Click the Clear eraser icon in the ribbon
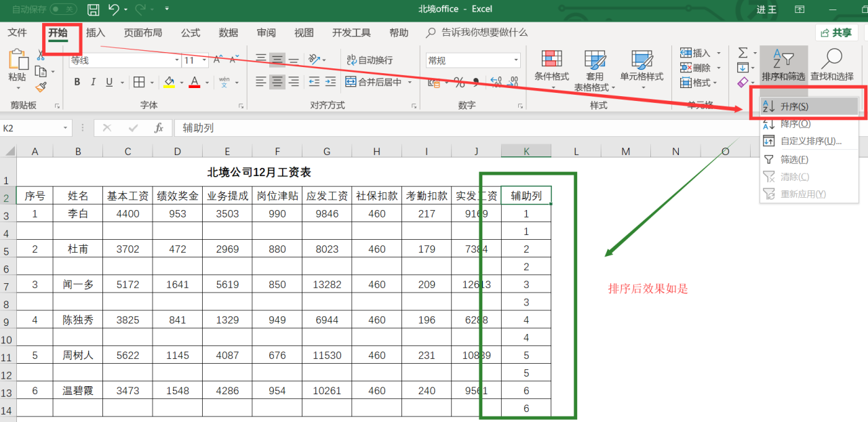Screen dimensions: 868x422 click(743, 83)
